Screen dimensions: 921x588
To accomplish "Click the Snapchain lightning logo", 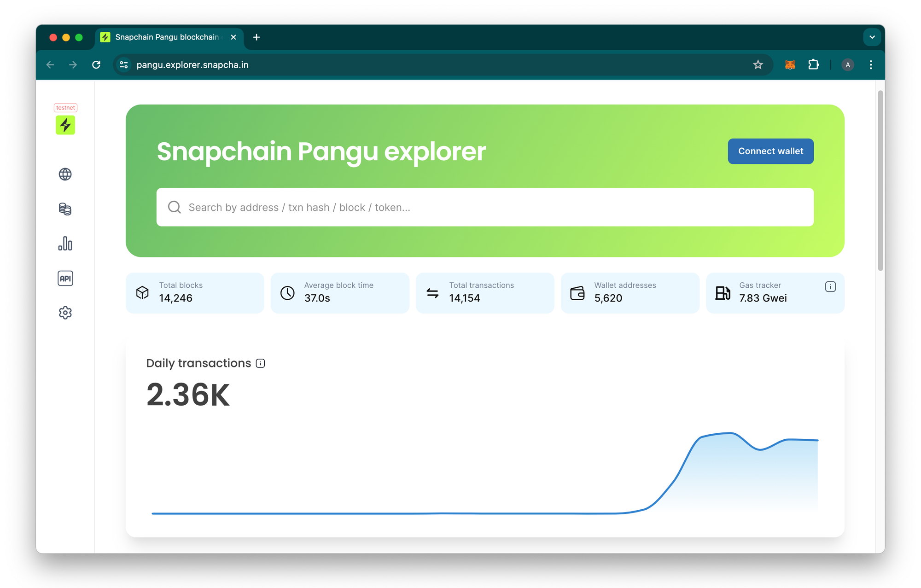I will (x=65, y=125).
